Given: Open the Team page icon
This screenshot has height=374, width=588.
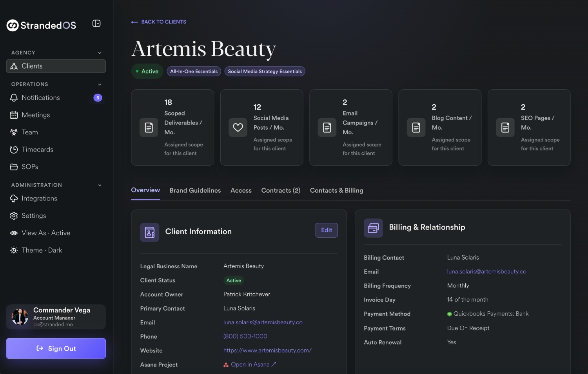Looking at the screenshot, I should pos(14,132).
